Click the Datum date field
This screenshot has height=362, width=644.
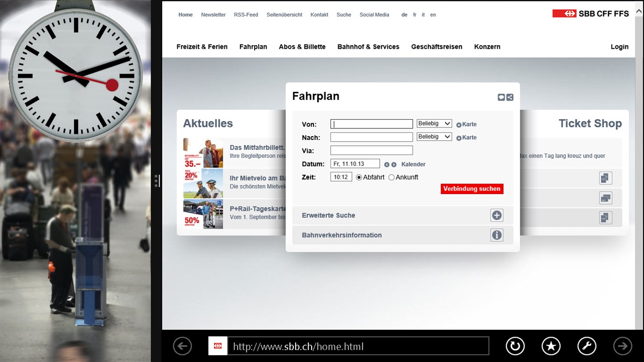(x=355, y=164)
